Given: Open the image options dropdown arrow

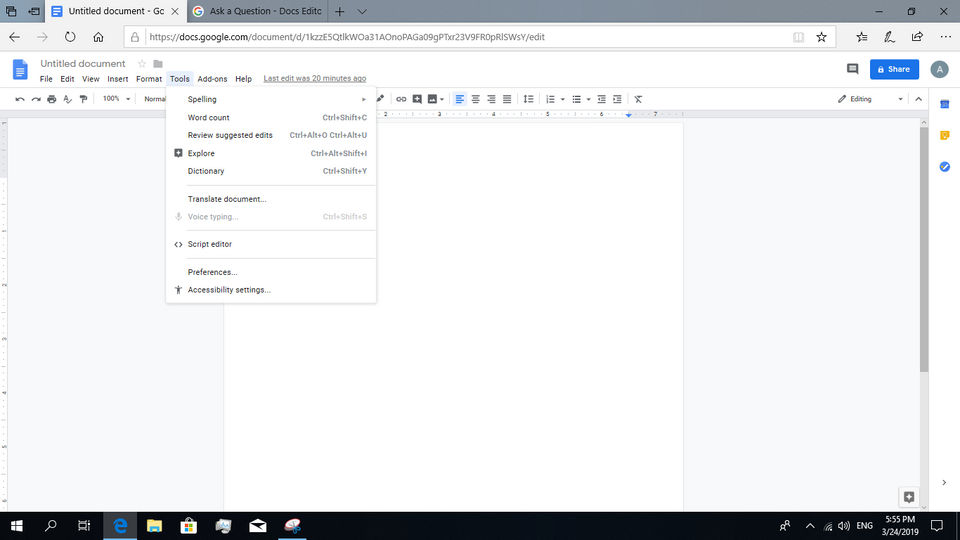Looking at the screenshot, I should 442,99.
